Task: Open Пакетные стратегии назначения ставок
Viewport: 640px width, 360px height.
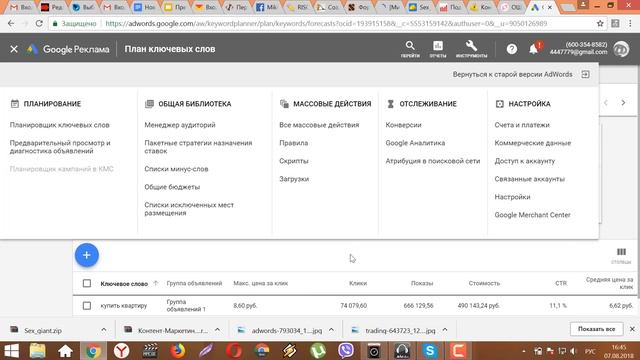Action: click(198, 147)
